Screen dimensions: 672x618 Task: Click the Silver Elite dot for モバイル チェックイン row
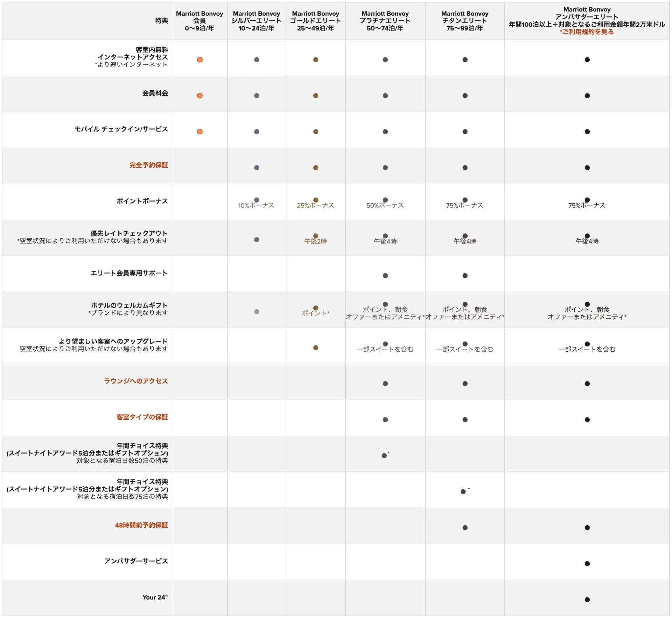point(257,132)
